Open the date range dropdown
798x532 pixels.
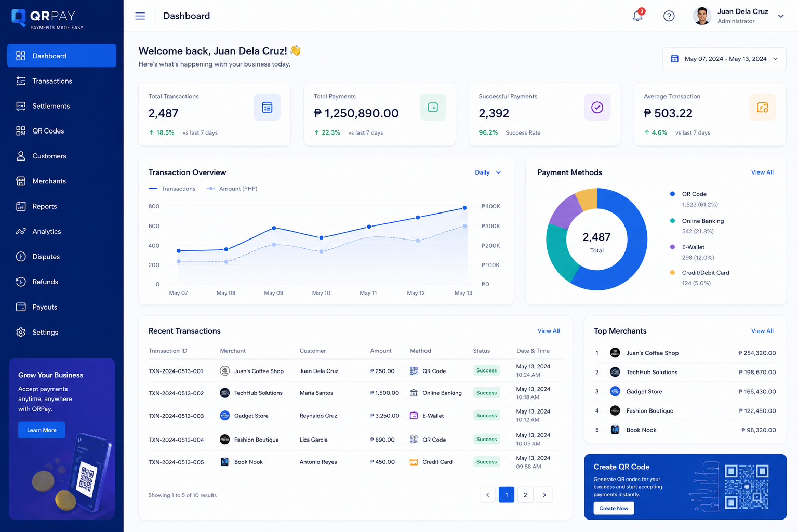click(x=724, y=59)
